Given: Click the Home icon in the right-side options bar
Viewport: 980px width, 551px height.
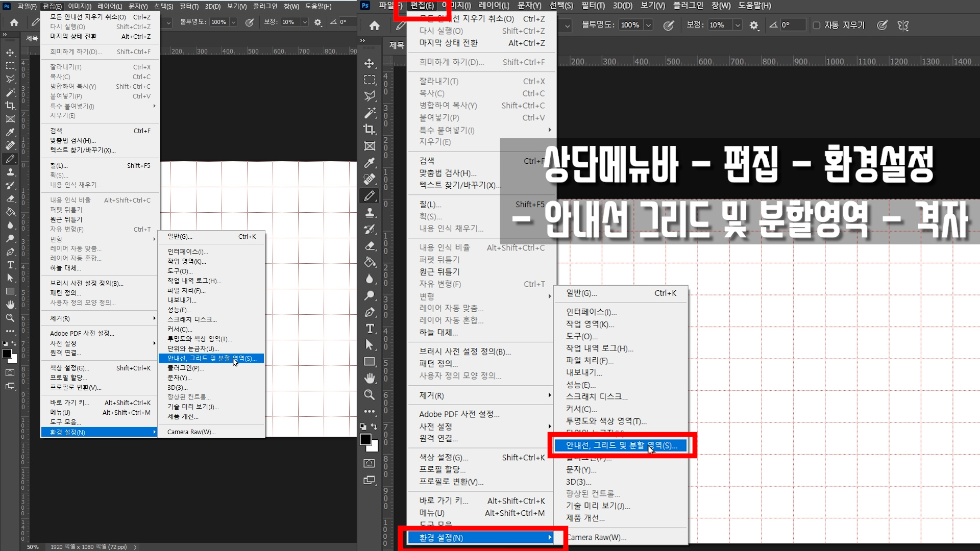Looking at the screenshot, I should [x=375, y=26].
